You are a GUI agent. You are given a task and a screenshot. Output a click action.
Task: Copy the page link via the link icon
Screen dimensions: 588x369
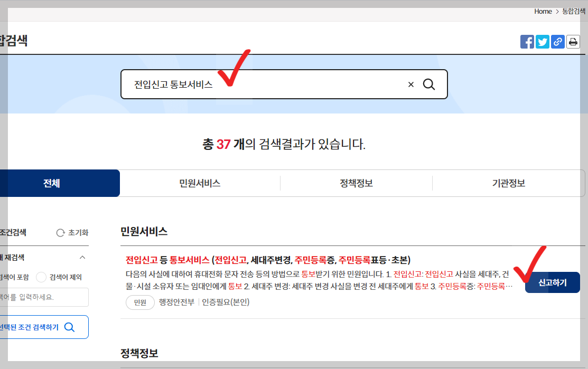click(557, 41)
